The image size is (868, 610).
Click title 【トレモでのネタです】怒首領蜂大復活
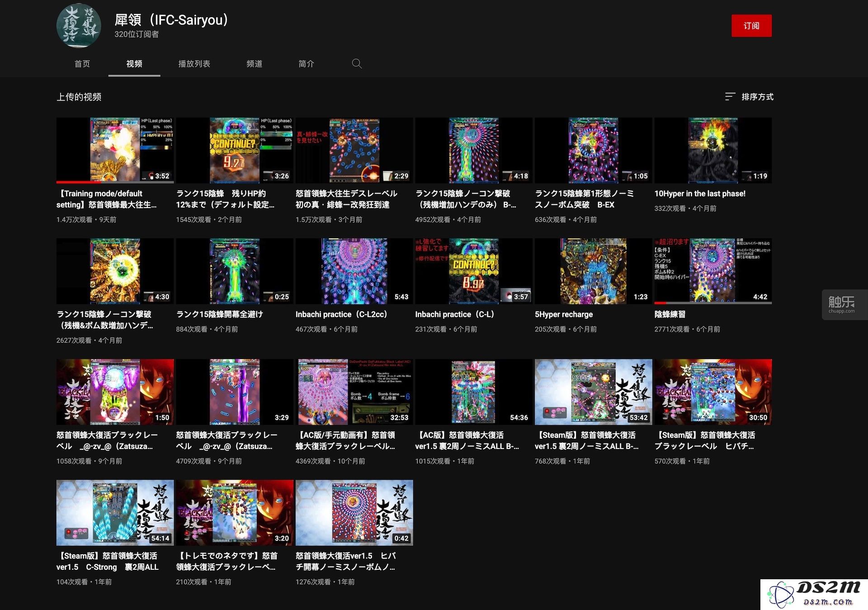tap(227, 561)
